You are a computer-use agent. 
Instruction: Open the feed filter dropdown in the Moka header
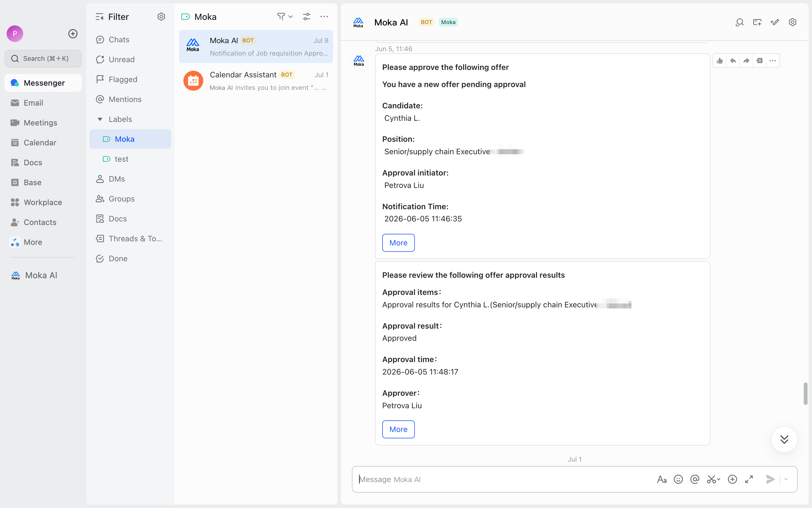click(285, 17)
